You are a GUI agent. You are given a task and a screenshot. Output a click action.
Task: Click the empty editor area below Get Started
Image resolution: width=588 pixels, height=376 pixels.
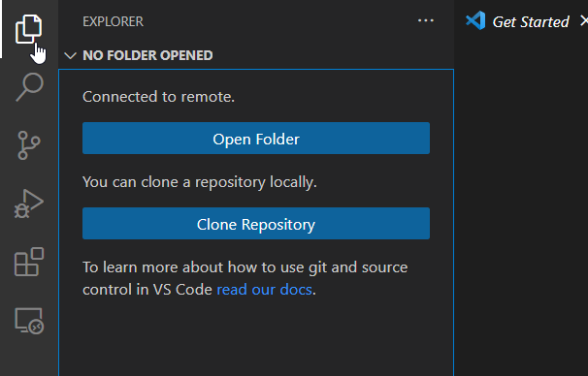(521, 209)
